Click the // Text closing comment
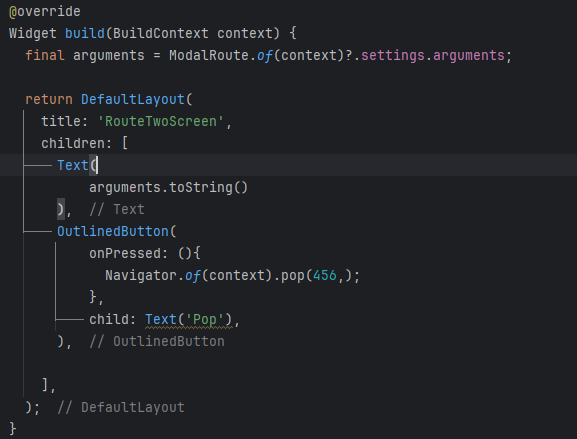 coord(117,210)
